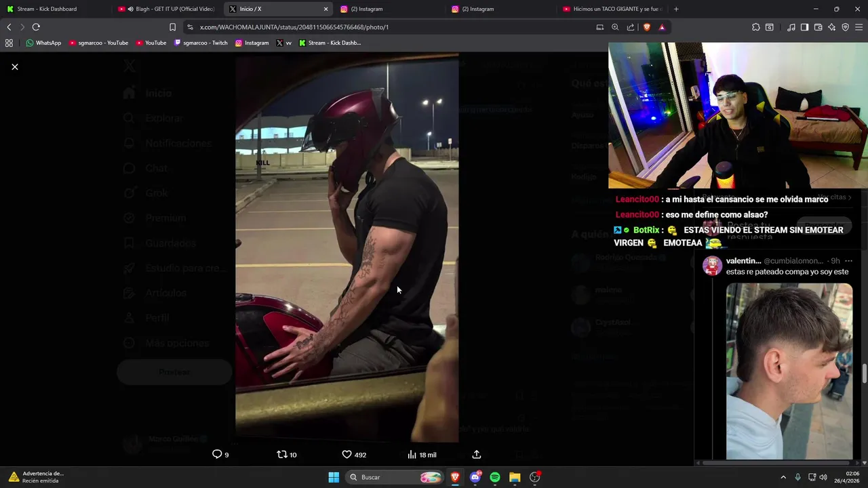Image resolution: width=868 pixels, height=488 pixels.
Task: Close the Inicio / X tab
Action: click(325, 9)
